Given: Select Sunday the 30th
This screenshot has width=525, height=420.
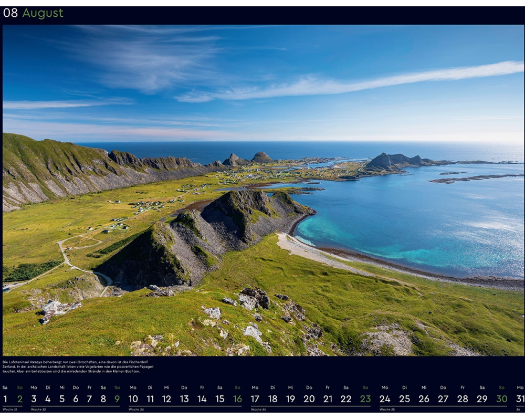Looking at the screenshot, I should click(x=502, y=399).
